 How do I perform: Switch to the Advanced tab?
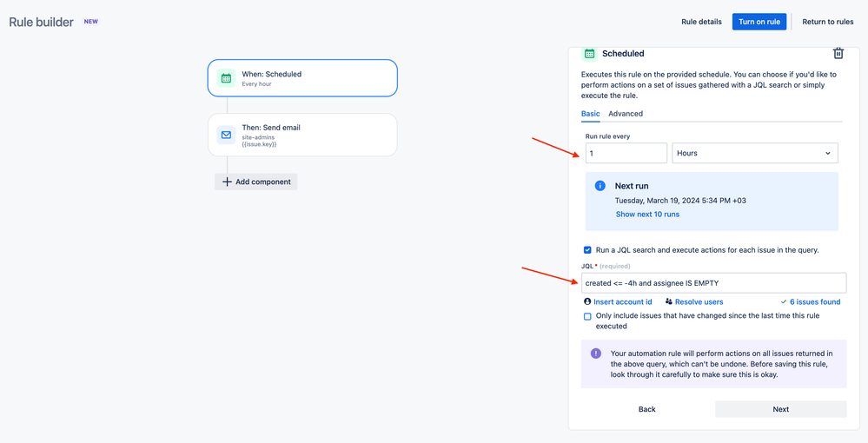(626, 114)
